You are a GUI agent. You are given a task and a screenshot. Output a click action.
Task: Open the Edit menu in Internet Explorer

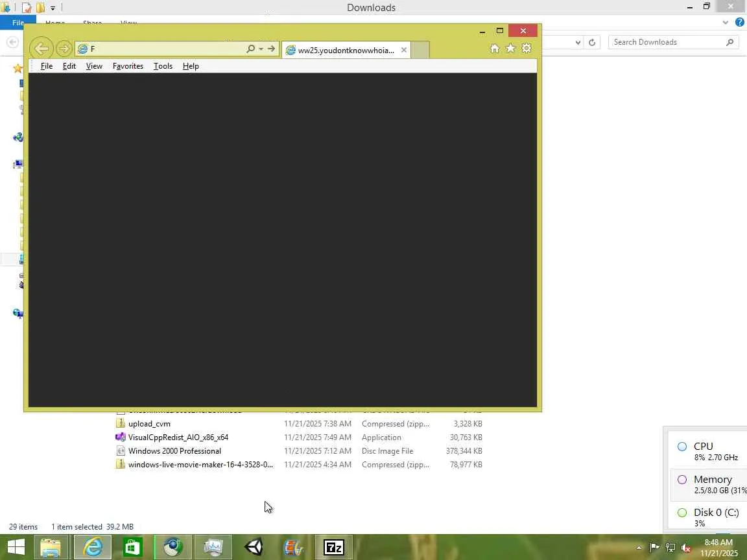tap(69, 66)
